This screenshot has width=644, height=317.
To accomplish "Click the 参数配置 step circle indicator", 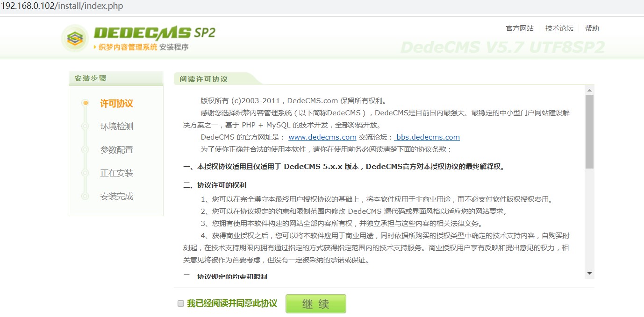I will pos(85,150).
